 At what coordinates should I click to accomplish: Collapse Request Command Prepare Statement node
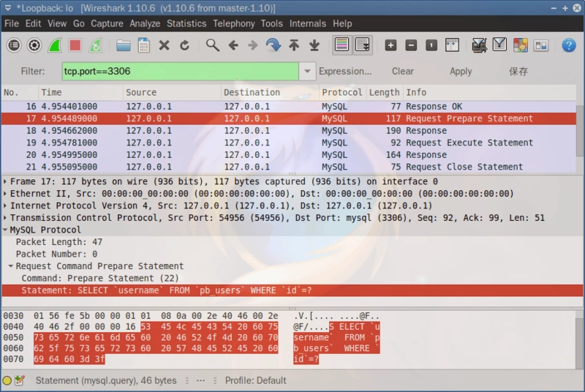coord(11,266)
